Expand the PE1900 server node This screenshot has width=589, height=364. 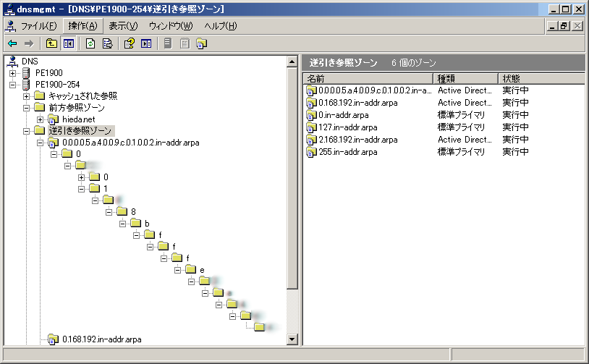pyautogui.click(x=13, y=73)
